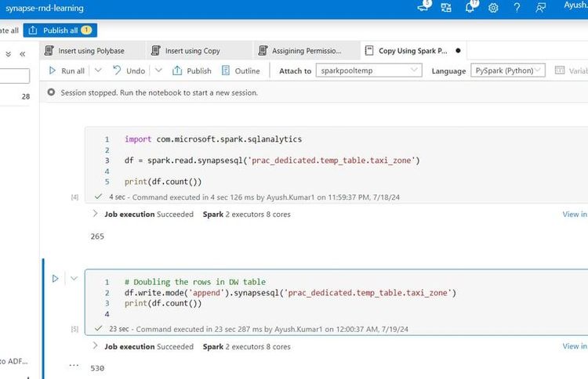Click the Undo button
This screenshot has width=588, height=379.
pos(129,70)
